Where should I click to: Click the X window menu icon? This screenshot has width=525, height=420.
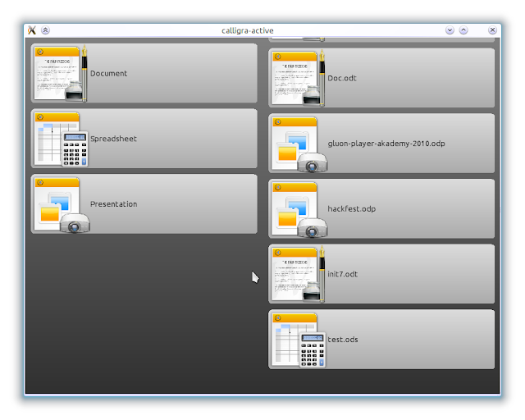[x=32, y=30]
